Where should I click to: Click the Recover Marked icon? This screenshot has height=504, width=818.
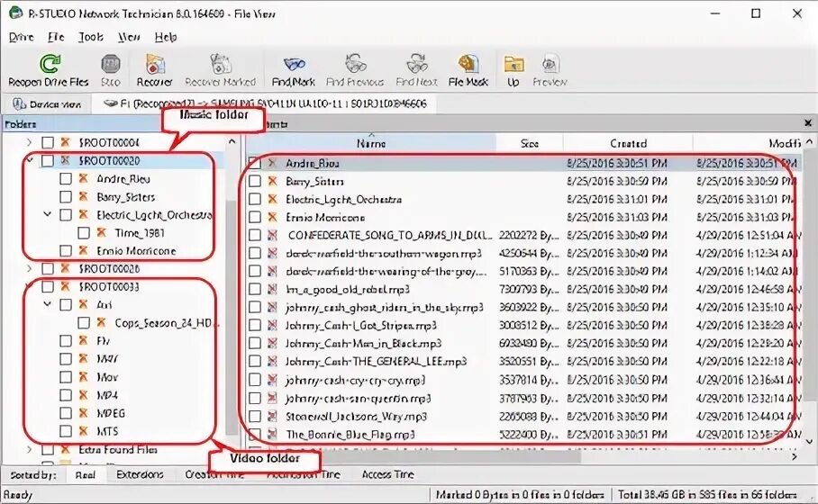(221, 64)
